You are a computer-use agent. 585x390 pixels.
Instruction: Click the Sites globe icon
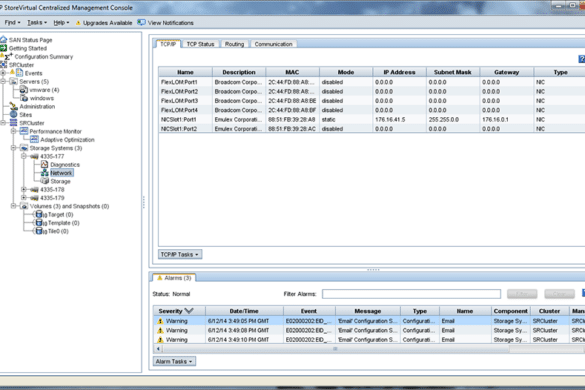(14, 115)
